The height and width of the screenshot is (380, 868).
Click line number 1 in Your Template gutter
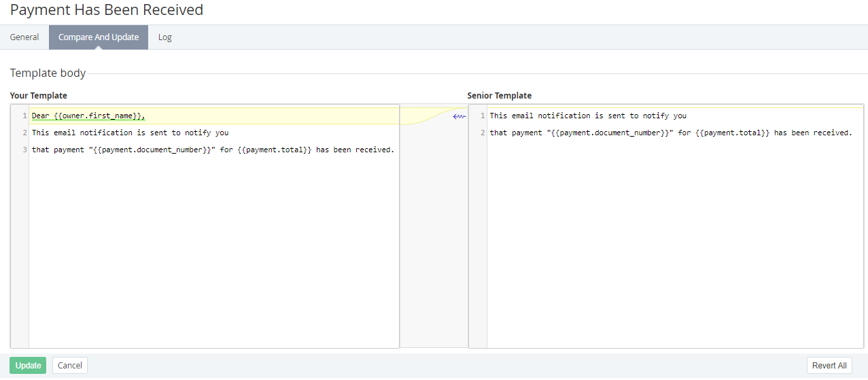[x=24, y=116]
